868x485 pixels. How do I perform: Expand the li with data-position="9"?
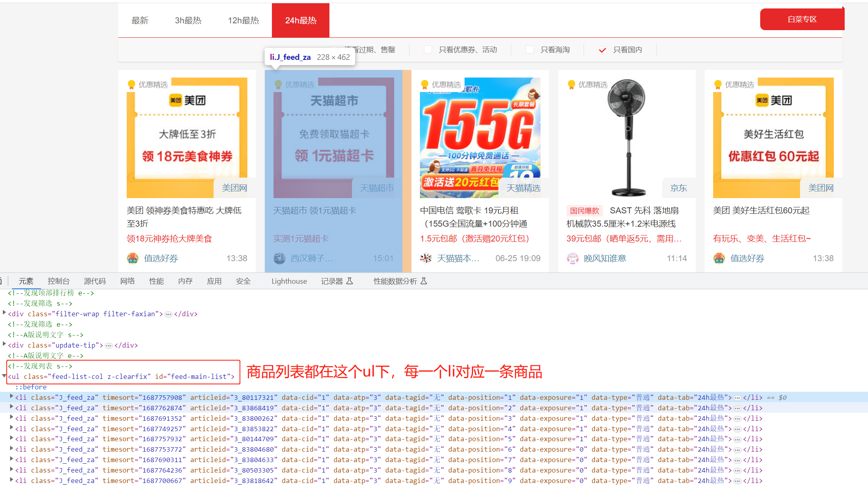point(12,480)
